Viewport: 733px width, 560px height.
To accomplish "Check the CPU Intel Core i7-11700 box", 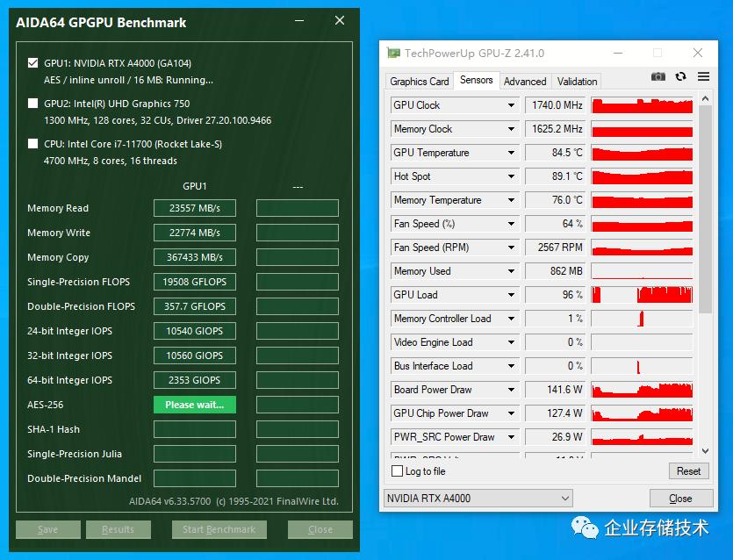I will tap(32, 144).
